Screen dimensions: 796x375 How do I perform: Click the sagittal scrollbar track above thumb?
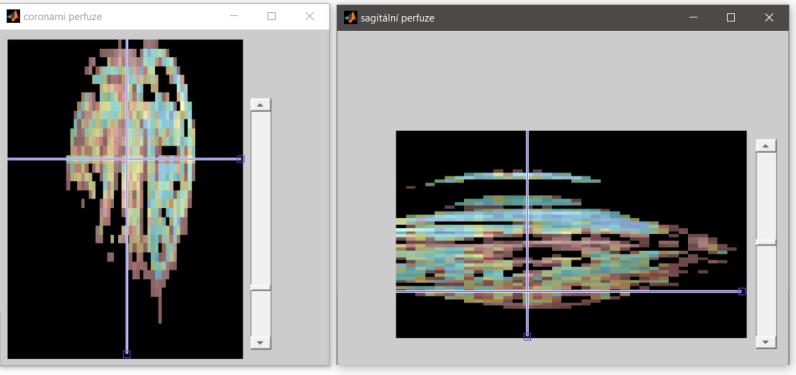click(x=766, y=196)
